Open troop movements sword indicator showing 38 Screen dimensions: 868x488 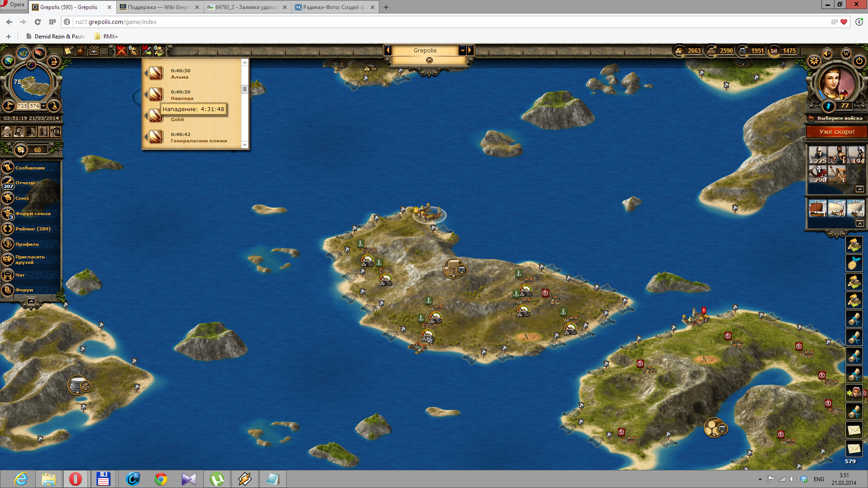click(x=146, y=50)
